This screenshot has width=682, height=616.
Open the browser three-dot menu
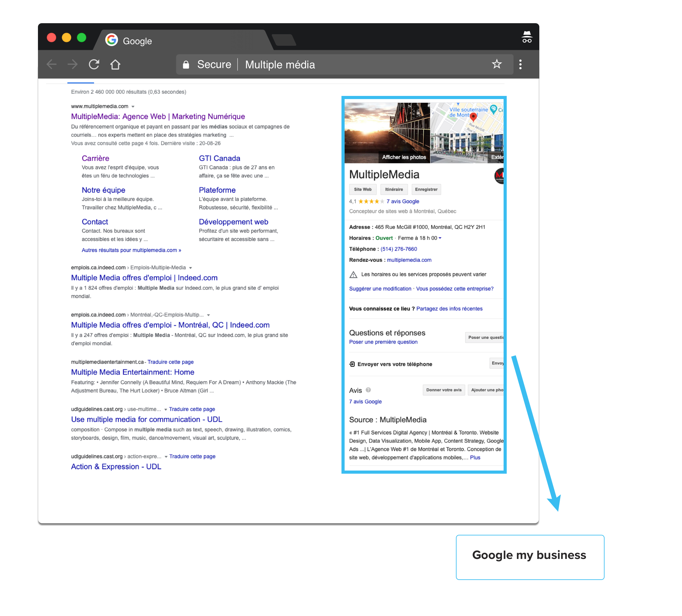point(520,64)
